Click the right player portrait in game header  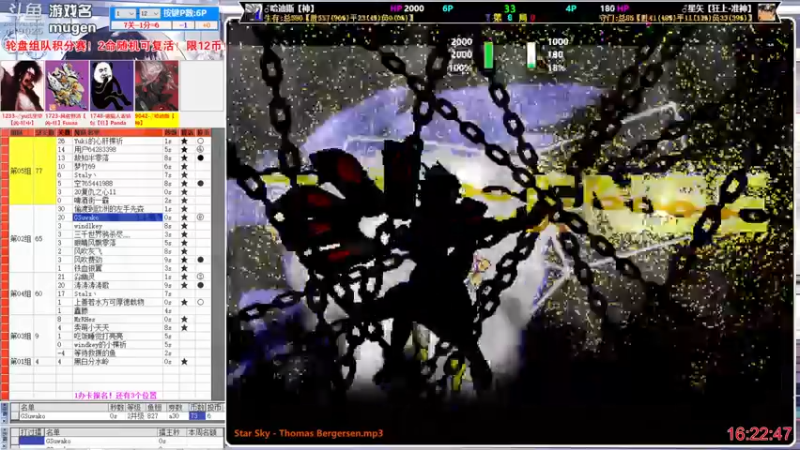point(766,11)
